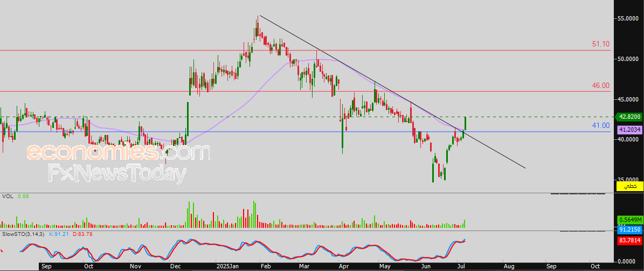Click the VOL indicator title
This screenshot has width=644, height=271.
(8, 197)
